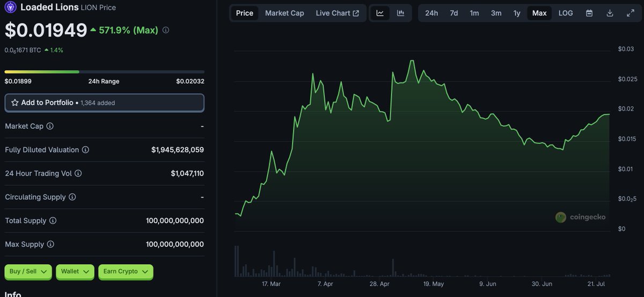Screen dimensions: 644x297
Task: Click the Loaded Lions coin logo icon
Action: 10,8
